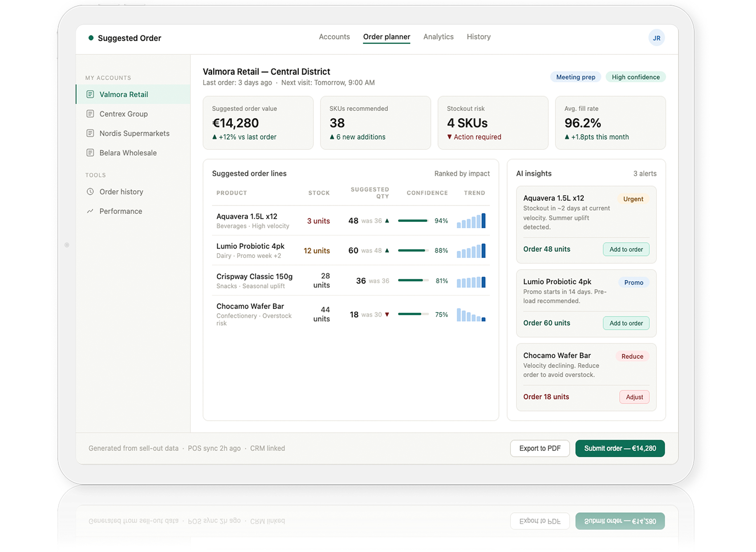Open the JR user avatar
The image size is (756, 552).
coord(656,38)
